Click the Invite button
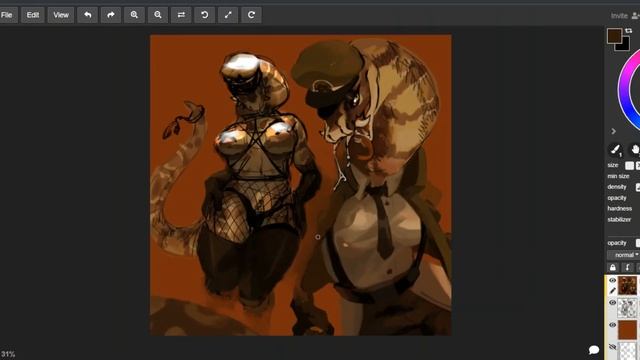 click(624, 16)
